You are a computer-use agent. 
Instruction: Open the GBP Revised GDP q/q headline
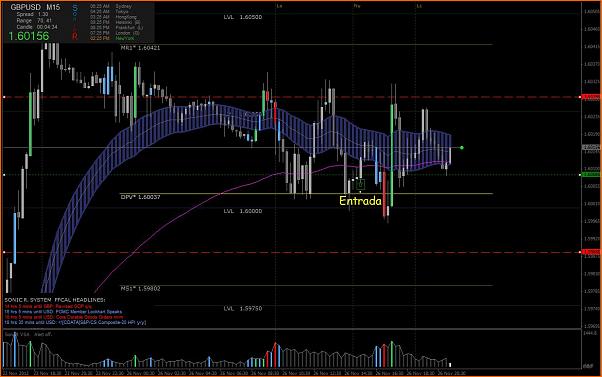click(48, 307)
